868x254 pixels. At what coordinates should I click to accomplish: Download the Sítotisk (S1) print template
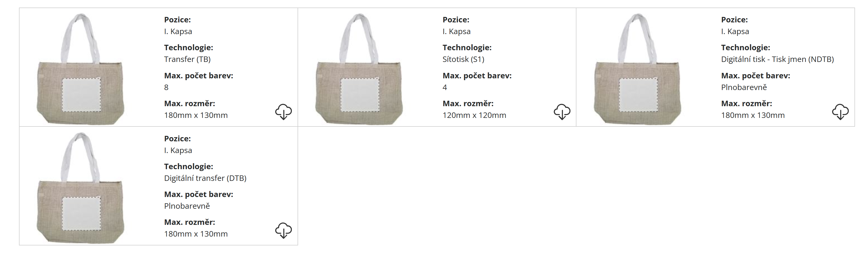click(x=562, y=112)
